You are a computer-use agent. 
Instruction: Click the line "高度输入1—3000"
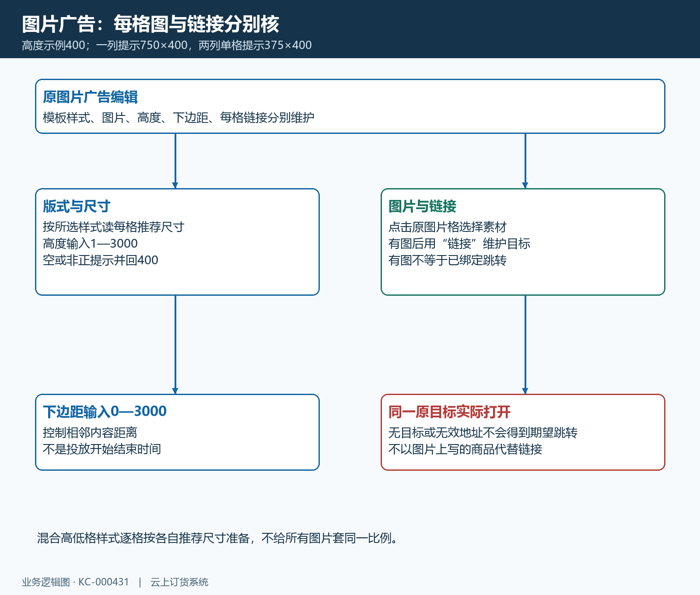point(90,243)
